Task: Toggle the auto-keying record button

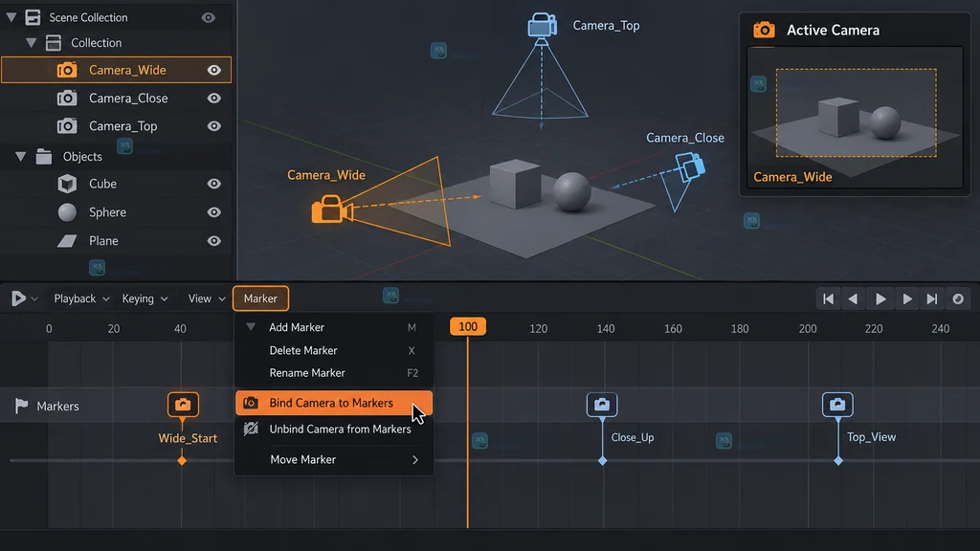Action: (957, 298)
